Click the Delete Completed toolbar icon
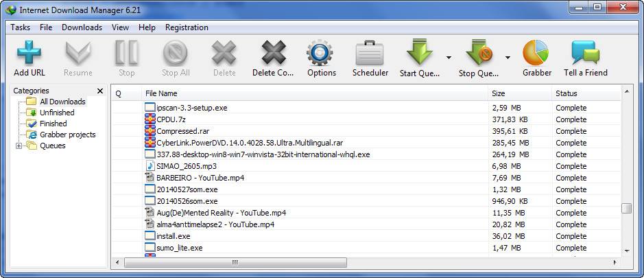This screenshot has height=278, width=644. click(274, 53)
